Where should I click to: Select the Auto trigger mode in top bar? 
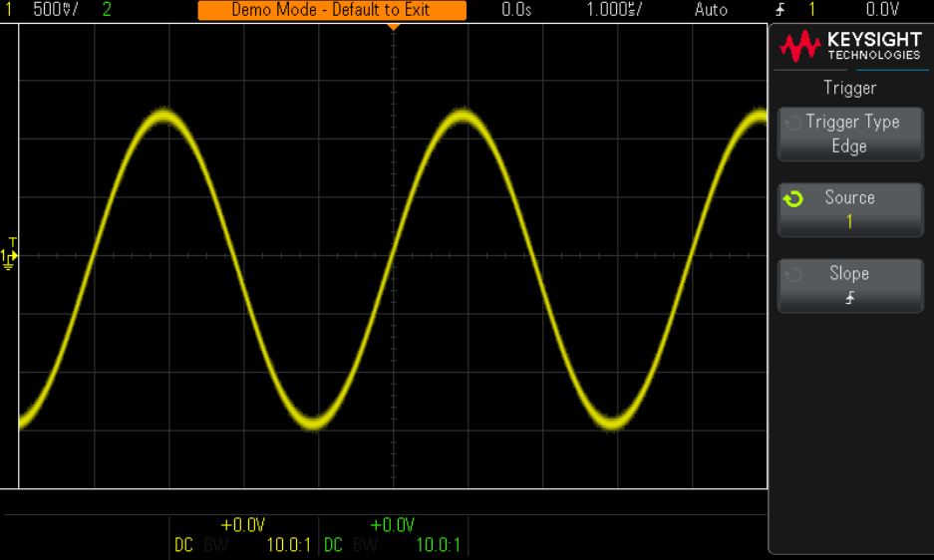(711, 10)
